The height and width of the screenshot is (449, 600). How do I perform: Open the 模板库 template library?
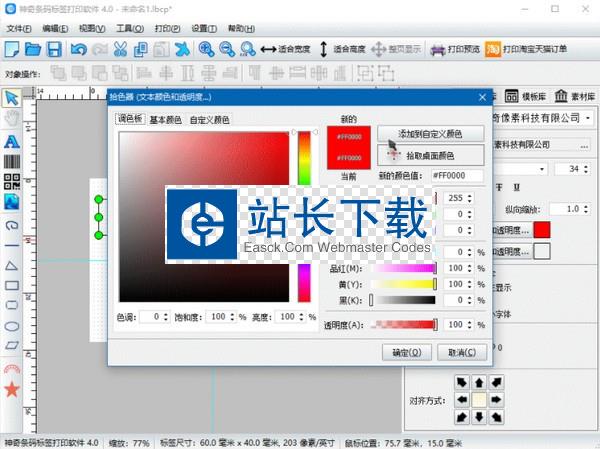tap(525, 96)
